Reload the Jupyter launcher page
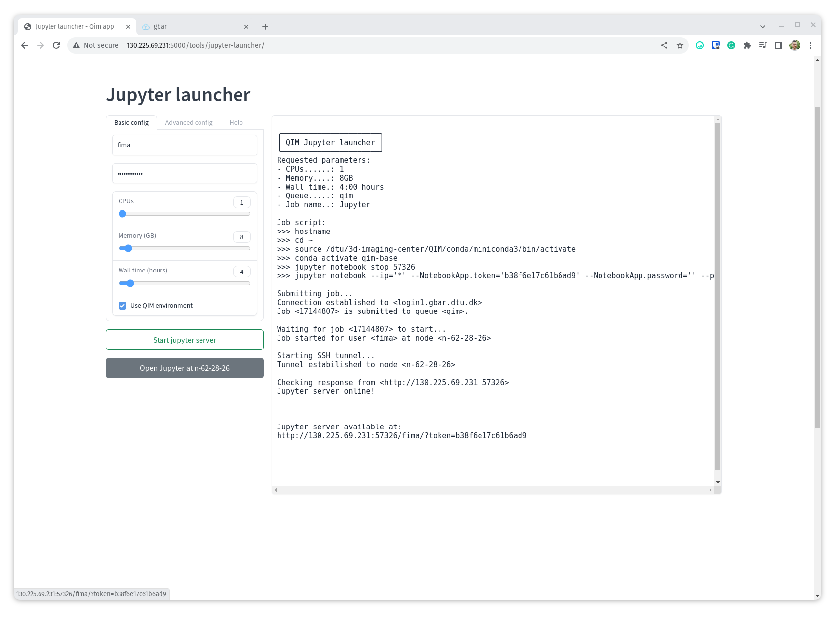 coord(56,45)
